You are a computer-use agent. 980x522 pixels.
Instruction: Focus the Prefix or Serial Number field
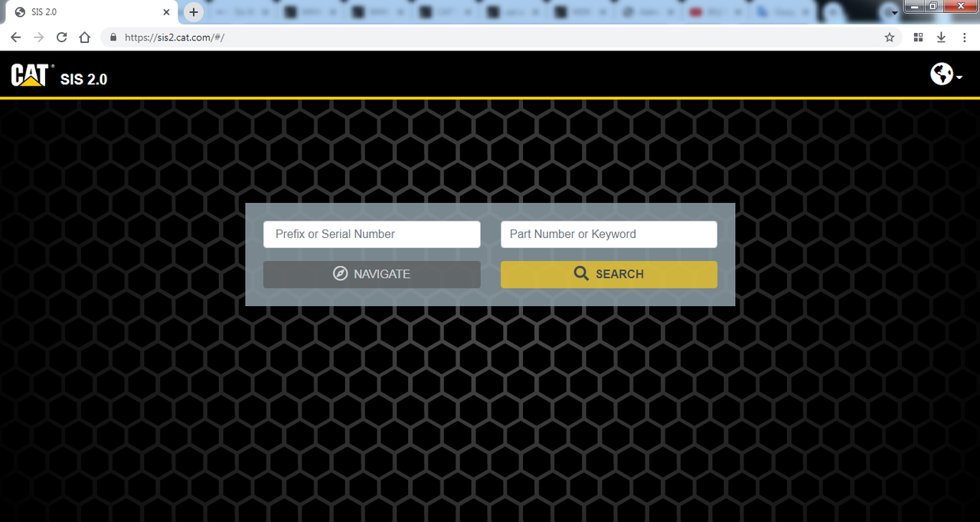click(x=371, y=234)
